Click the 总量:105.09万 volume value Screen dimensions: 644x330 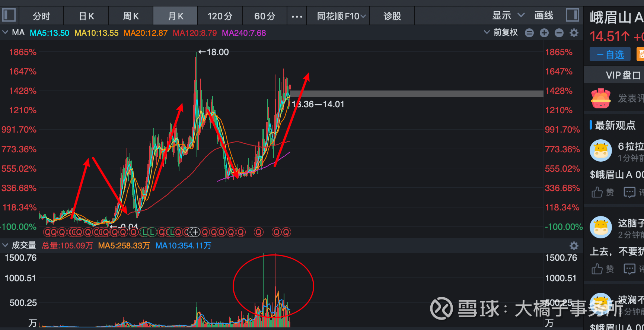pos(67,246)
